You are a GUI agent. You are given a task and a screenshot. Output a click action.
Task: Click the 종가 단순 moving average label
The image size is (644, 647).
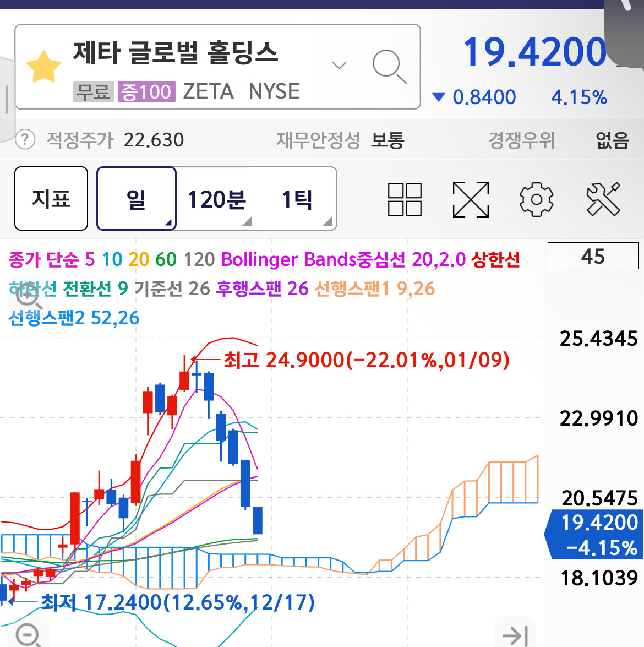click(43, 259)
